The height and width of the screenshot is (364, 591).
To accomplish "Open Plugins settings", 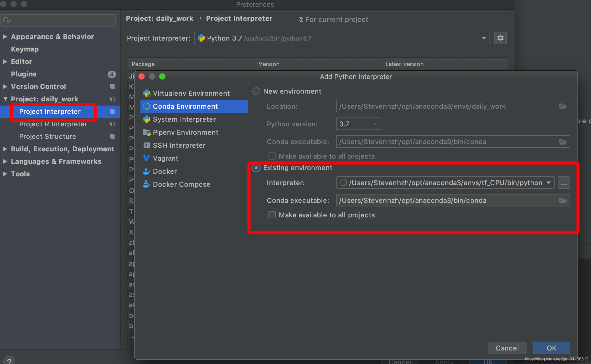I will coord(24,74).
